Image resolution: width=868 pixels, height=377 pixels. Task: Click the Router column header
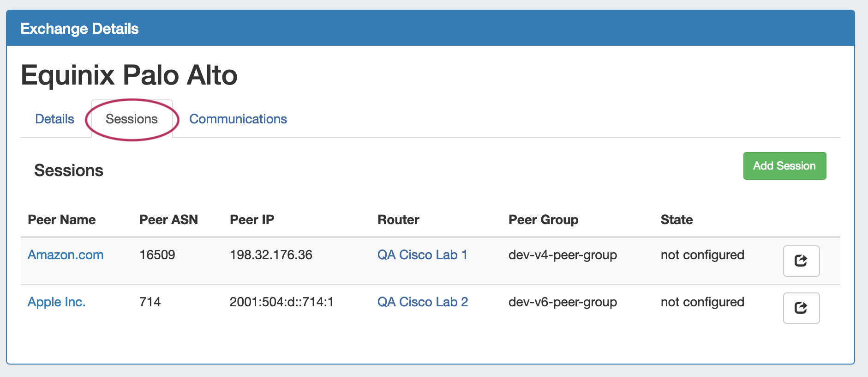(x=398, y=220)
